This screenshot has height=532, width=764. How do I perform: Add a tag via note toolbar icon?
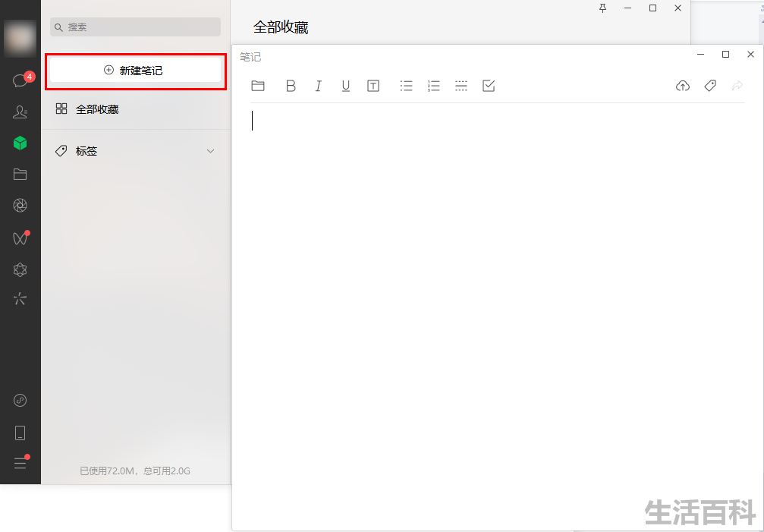tap(710, 86)
